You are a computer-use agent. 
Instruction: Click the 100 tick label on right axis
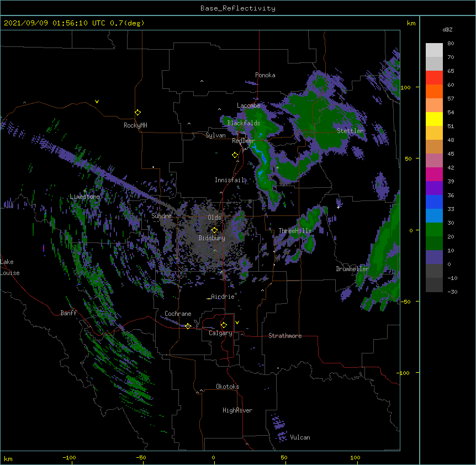pyautogui.click(x=405, y=87)
